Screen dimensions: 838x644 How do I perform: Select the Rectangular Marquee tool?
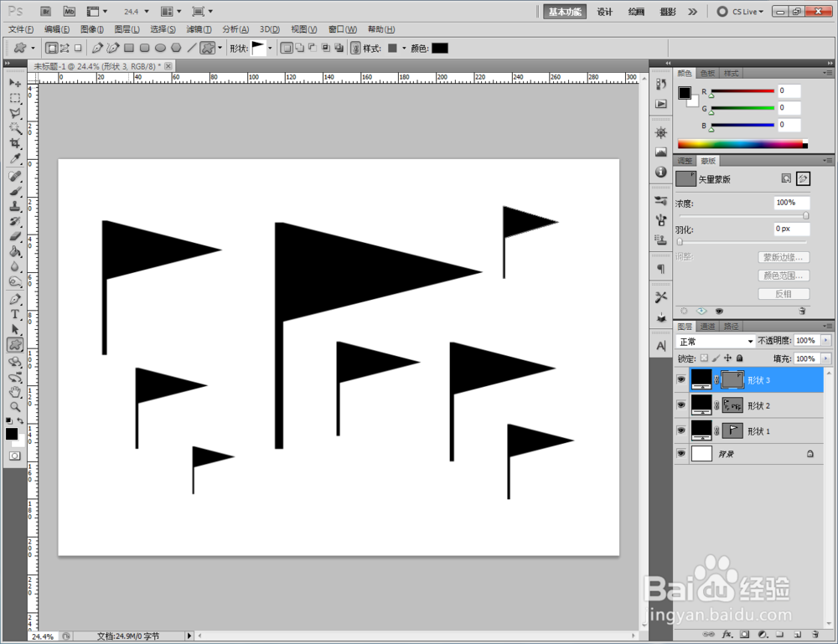(15, 98)
